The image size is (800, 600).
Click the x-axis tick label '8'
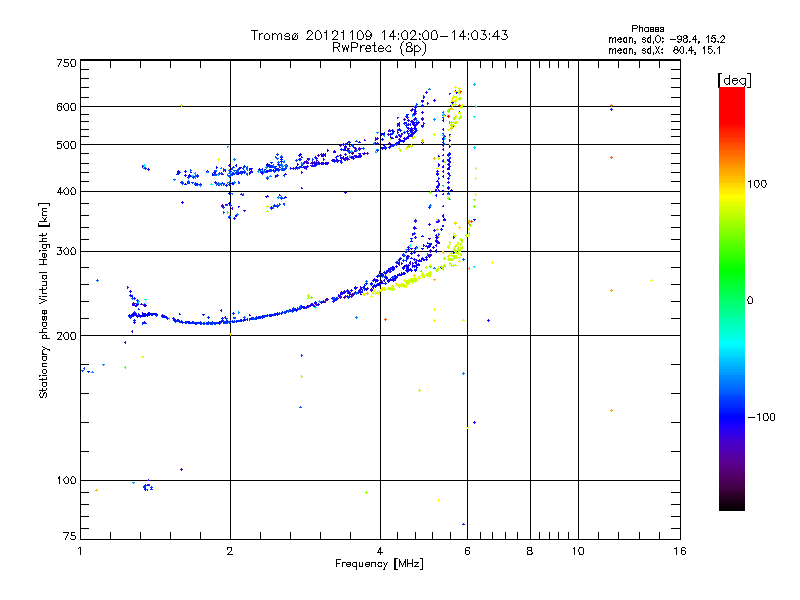click(x=530, y=551)
